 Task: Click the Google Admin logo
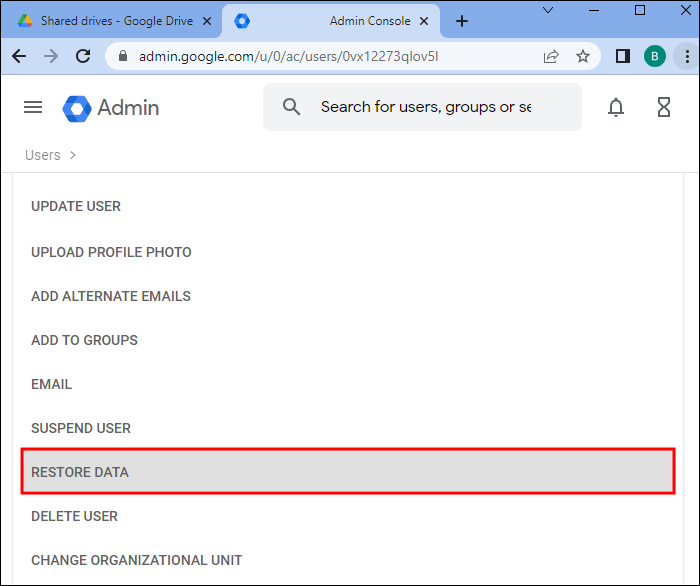point(110,107)
